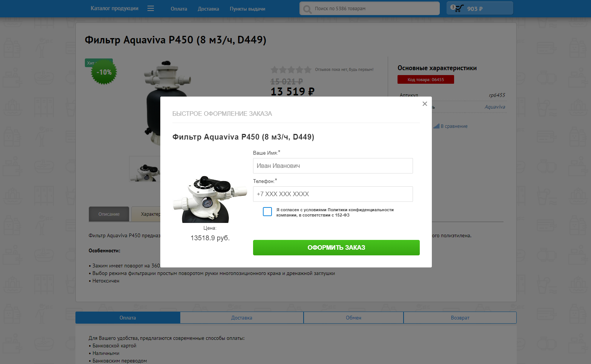
Task: Select the bottom "Доставка" tab
Action: (x=242, y=318)
